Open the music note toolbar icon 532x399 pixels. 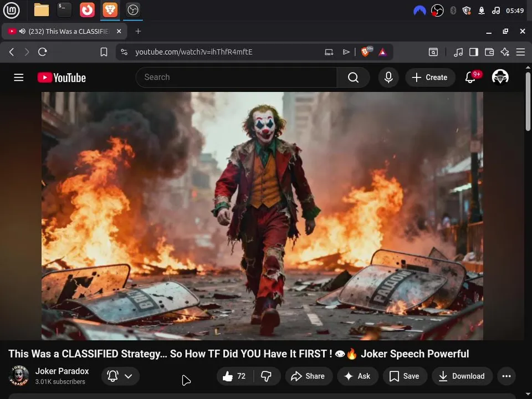458,52
